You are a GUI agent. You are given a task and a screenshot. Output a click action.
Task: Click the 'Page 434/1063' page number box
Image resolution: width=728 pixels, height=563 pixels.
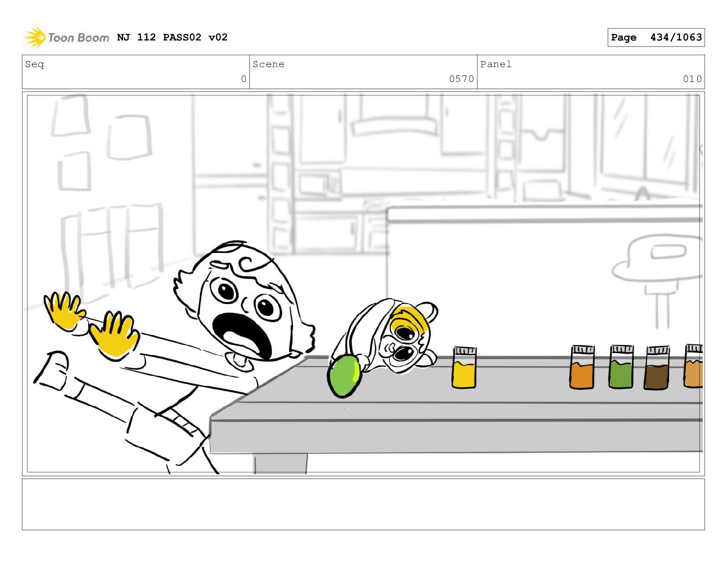[x=656, y=37]
